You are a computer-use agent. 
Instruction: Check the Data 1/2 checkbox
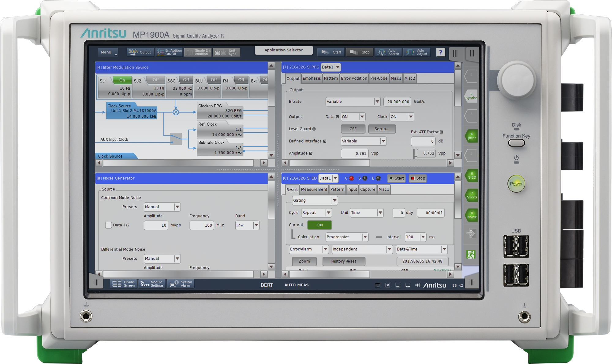coord(109,225)
